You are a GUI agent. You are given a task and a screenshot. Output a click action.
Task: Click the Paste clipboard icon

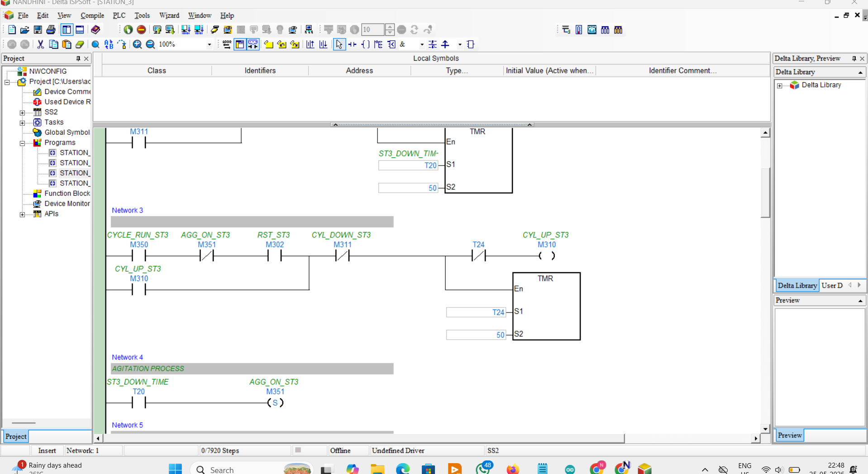point(67,44)
